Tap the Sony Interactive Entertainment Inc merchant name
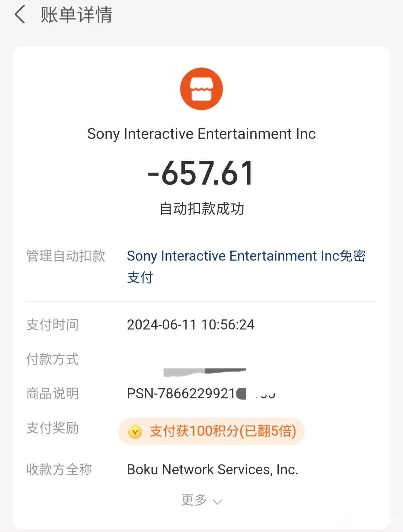The height and width of the screenshot is (532, 403). 201,134
